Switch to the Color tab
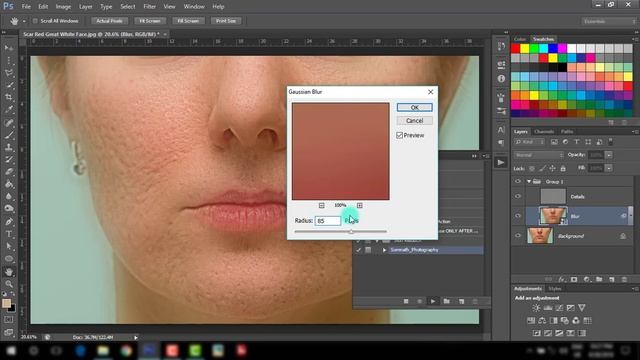 tap(520, 39)
